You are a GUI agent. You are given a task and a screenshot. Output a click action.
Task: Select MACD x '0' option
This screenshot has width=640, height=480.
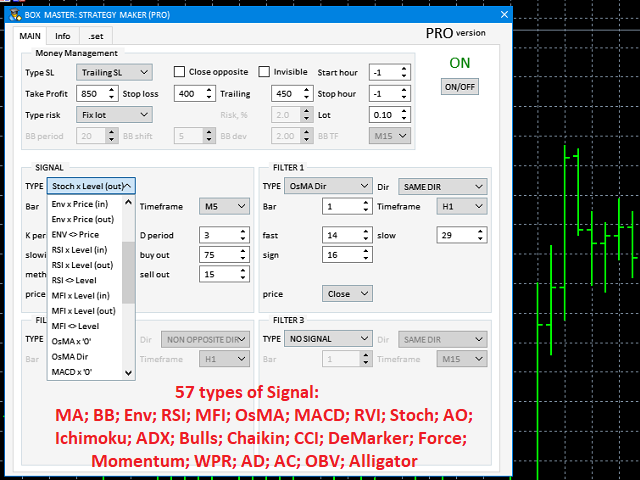point(85,372)
